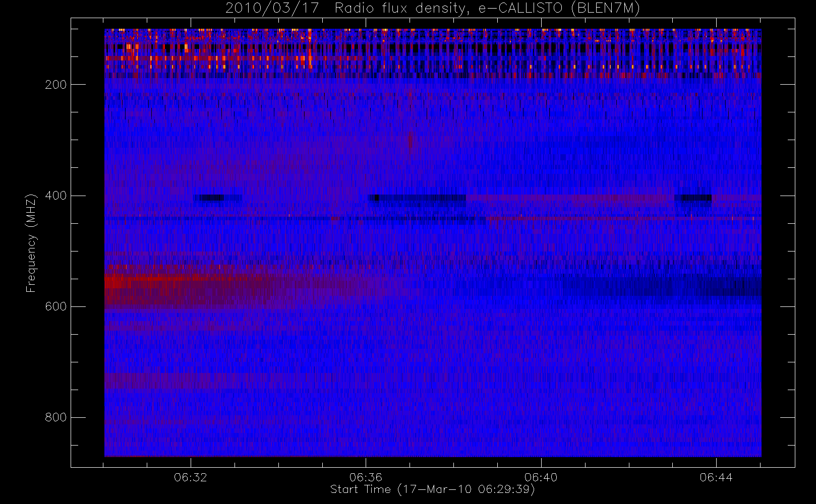Click the 200 frequency tick label
816x504 pixels.
(55, 85)
